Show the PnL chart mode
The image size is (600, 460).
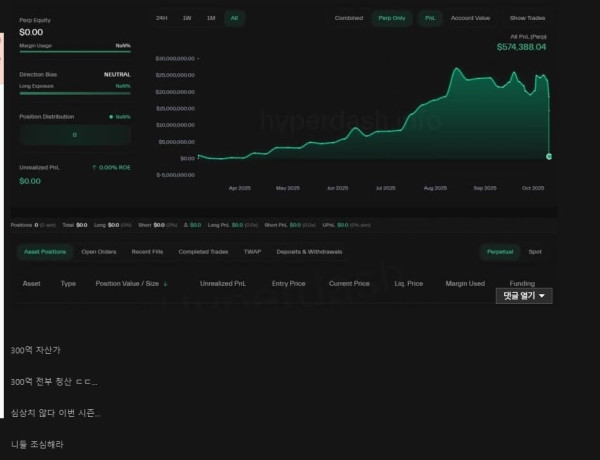430,18
